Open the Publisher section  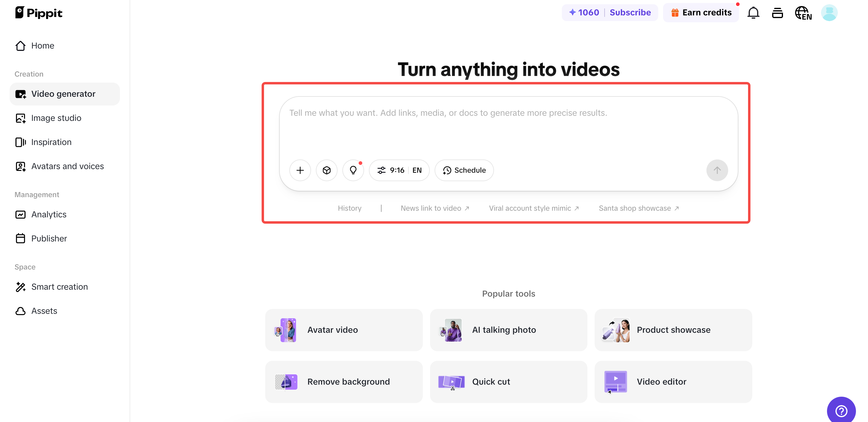click(x=49, y=238)
